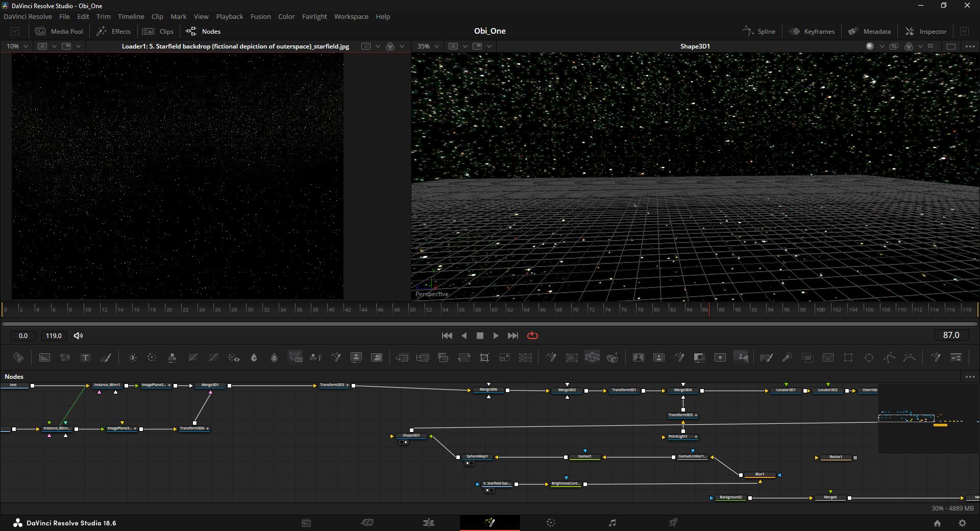This screenshot has width=980, height=531.
Task: Open the Fairlight menu
Action: [314, 16]
